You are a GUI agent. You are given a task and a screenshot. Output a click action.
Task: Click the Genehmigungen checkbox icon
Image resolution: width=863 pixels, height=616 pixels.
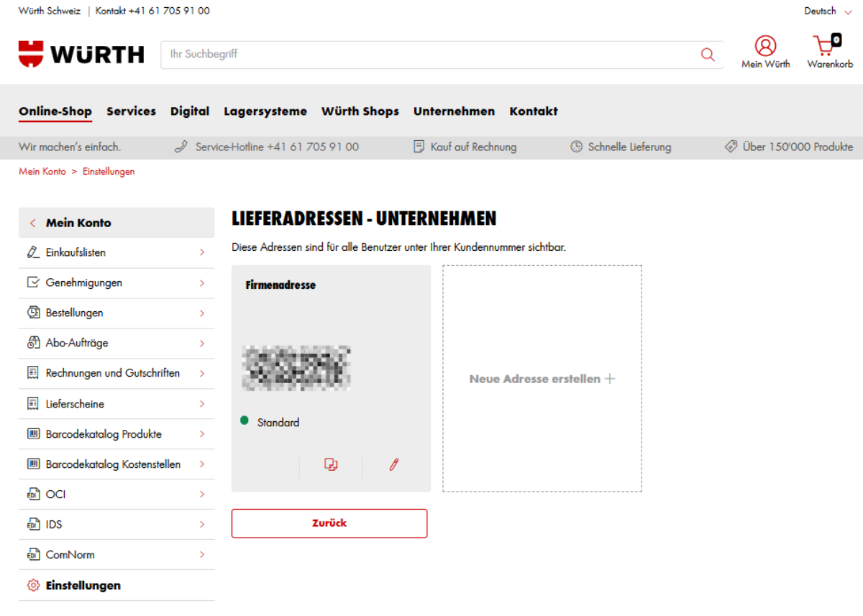point(33,282)
